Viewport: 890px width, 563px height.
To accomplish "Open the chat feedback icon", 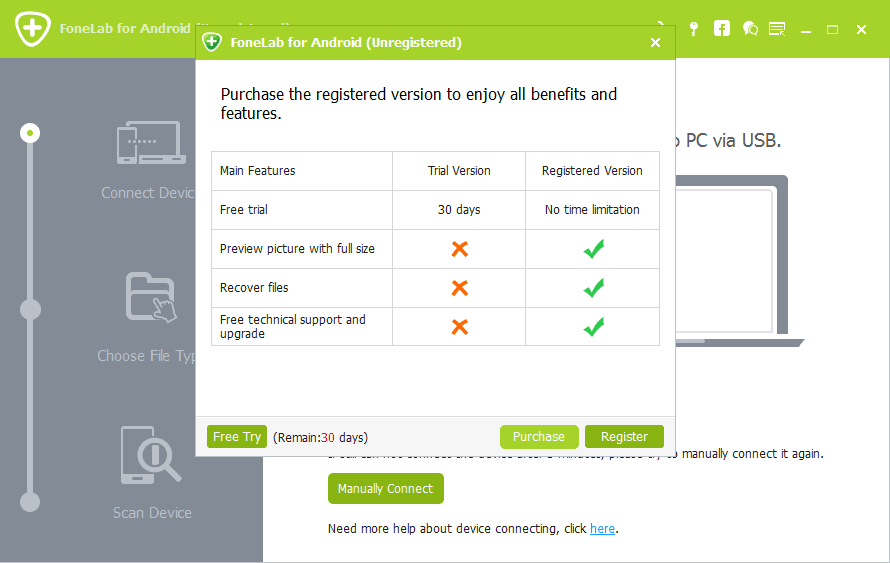I will (750, 29).
